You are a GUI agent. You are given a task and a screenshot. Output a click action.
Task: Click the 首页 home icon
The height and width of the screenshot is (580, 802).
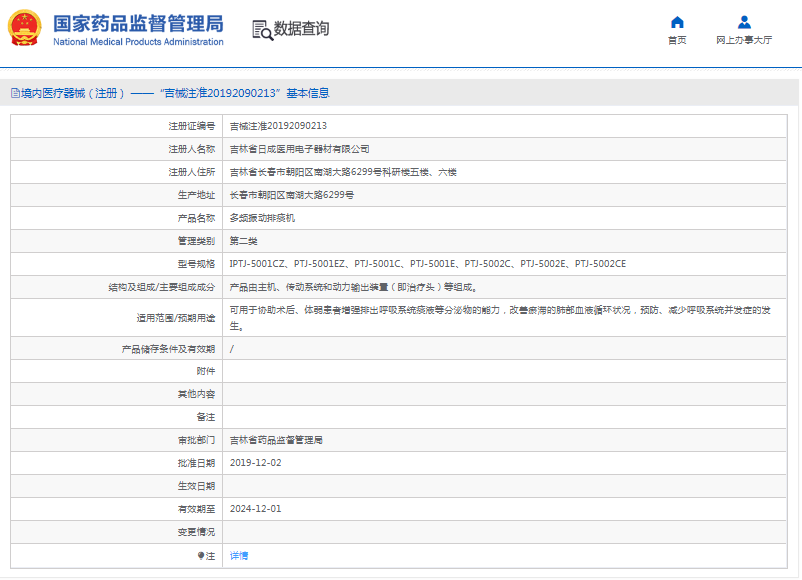point(679,21)
